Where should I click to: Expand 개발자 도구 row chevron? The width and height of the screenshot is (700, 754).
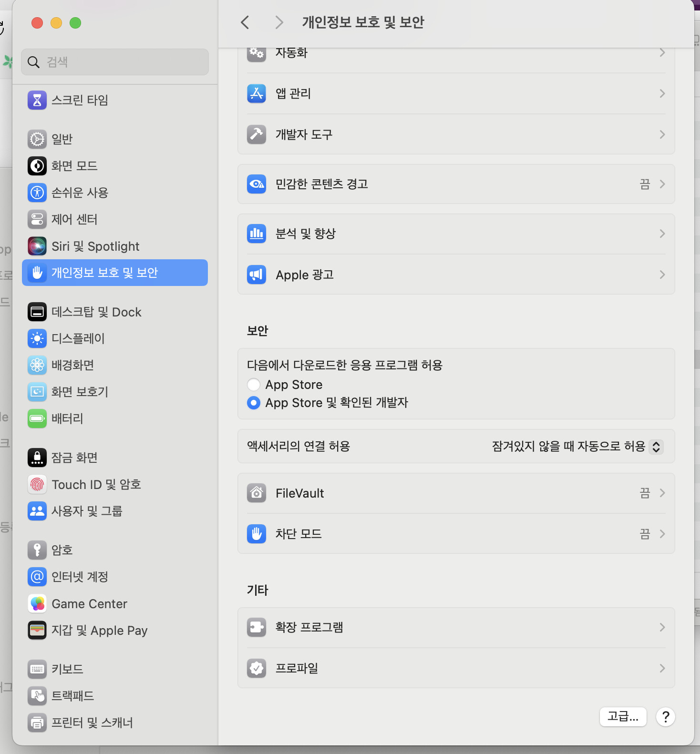click(x=662, y=134)
